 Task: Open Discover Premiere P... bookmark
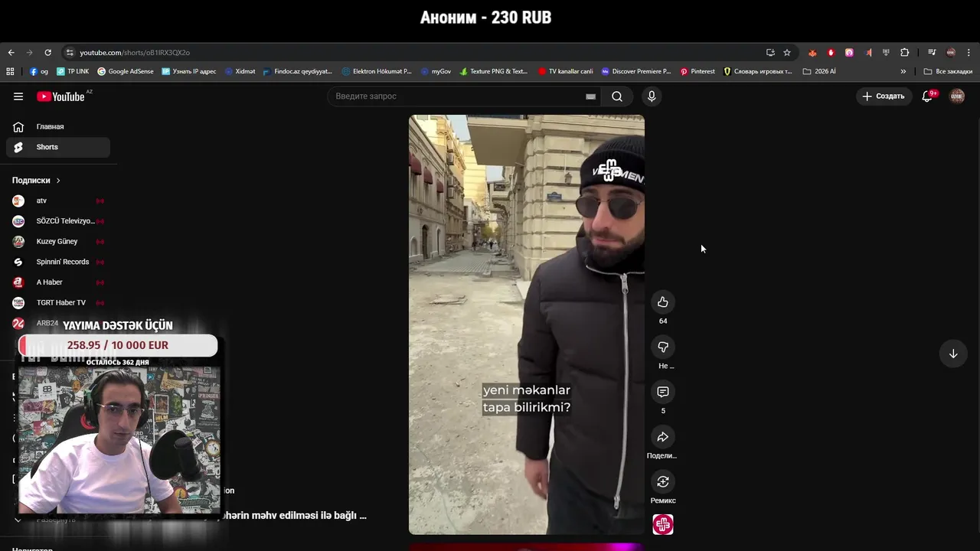click(636, 71)
